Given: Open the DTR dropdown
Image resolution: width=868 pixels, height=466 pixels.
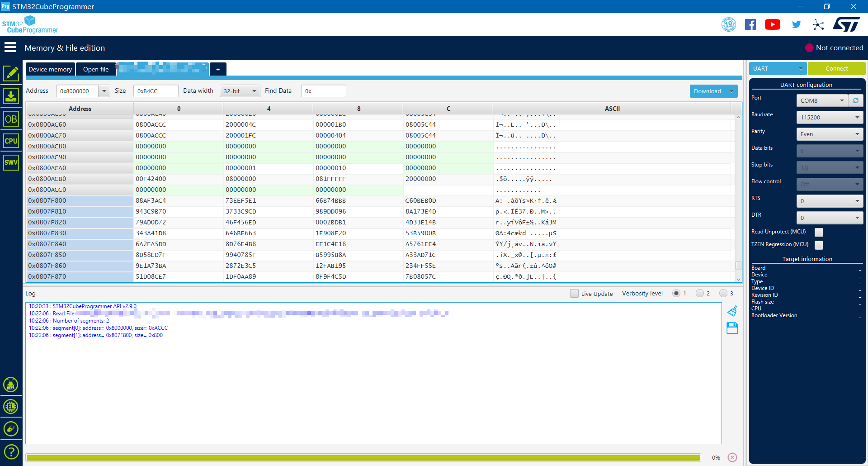Looking at the screenshot, I should point(830,218).
